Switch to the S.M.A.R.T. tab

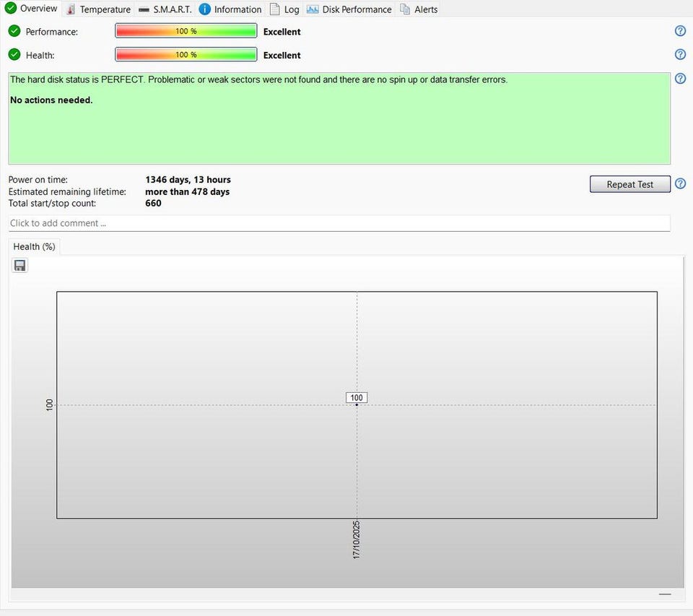[x=165, y=9]
